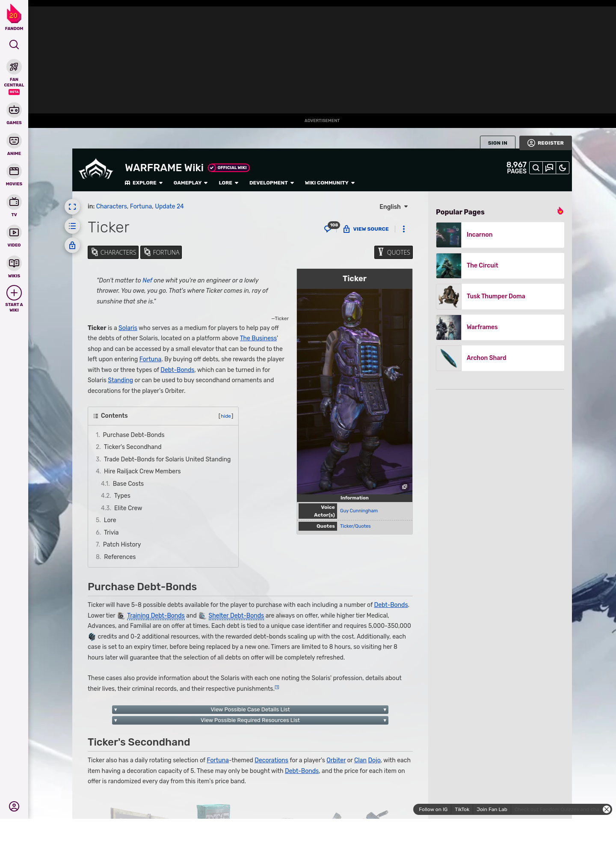The image size is (616, 856).
Task: Open the Gameplay menu
Action: [191, 183]
